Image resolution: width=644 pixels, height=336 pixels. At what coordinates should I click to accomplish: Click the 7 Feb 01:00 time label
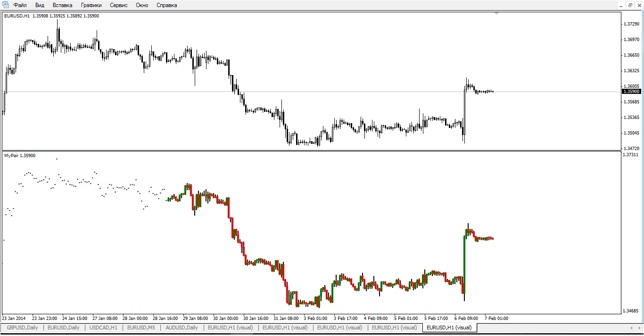pyautogui.click(x=496, y=319)
